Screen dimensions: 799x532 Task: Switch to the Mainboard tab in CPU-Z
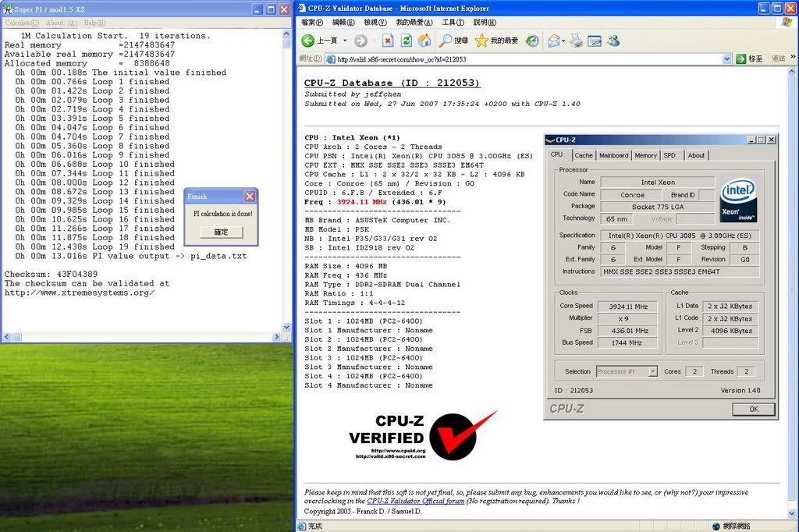click(x=613, y=155)
